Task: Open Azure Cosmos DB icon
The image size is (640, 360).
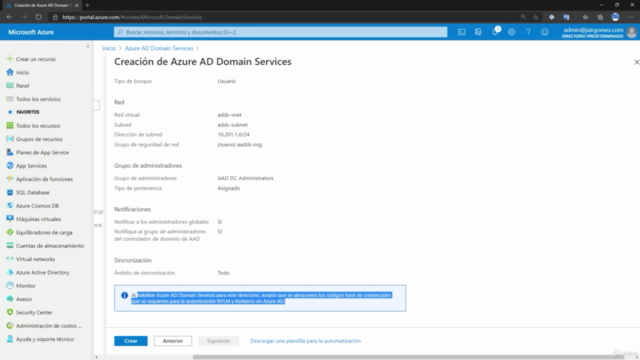Action: 10,206
